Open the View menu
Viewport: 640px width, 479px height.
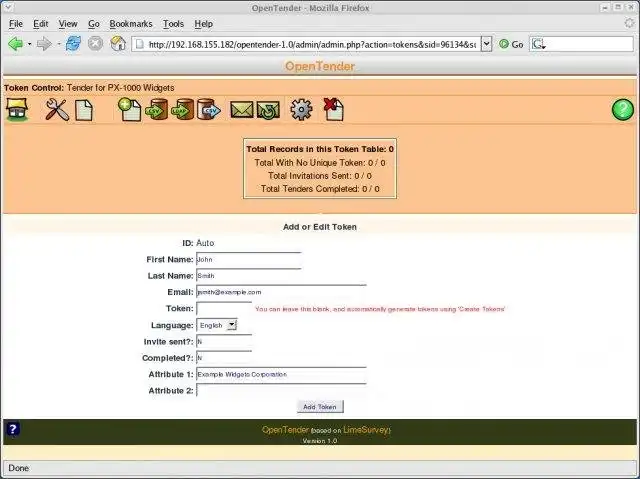pos(68,24)
